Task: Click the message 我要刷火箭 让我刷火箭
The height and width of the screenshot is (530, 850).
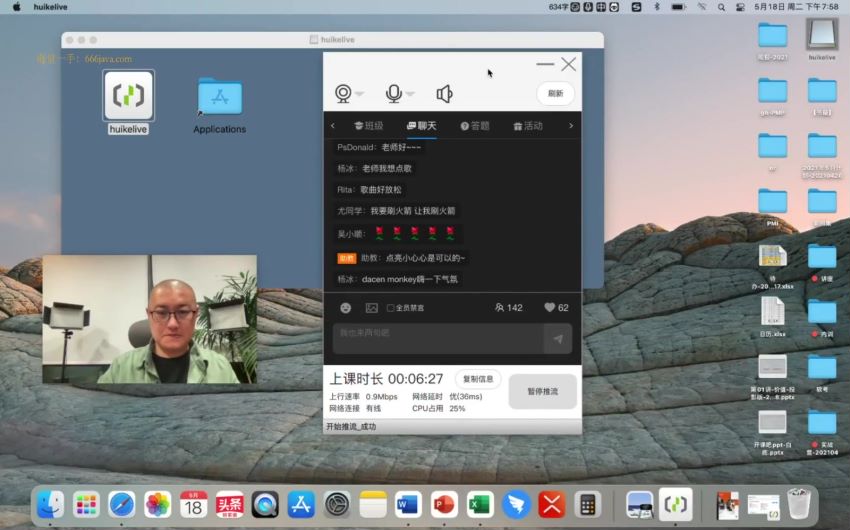Action: click(x=413, y=211)
